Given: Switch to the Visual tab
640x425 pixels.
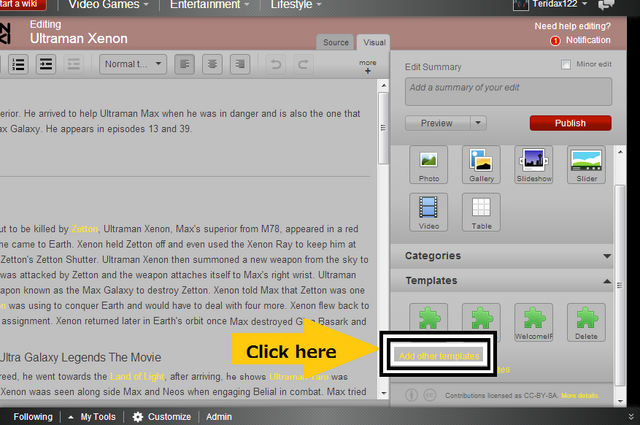Looking at the screenshot, I should (x=374, y=42).
